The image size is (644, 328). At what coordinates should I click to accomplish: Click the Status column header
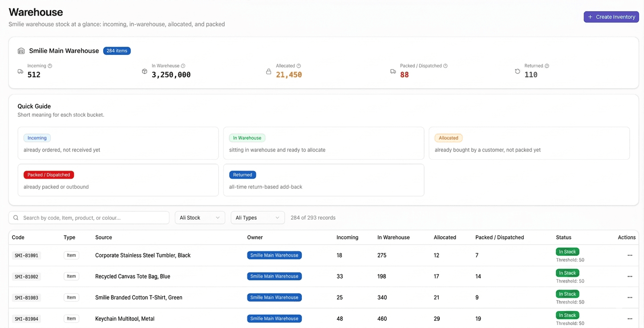tap(563, 238)
